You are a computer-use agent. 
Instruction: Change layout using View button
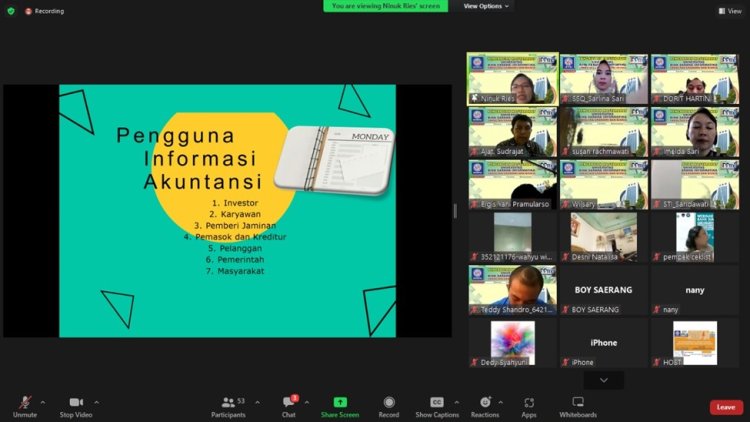[730, 11]
